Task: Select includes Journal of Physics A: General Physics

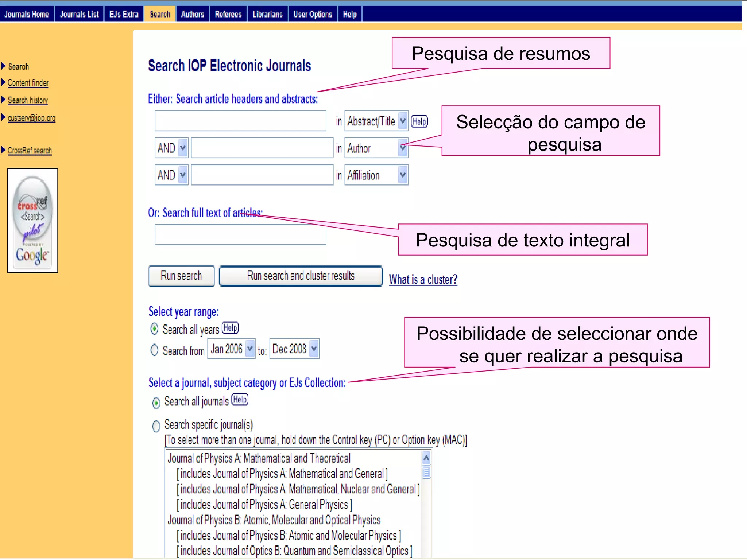Action: pos(264,505)
